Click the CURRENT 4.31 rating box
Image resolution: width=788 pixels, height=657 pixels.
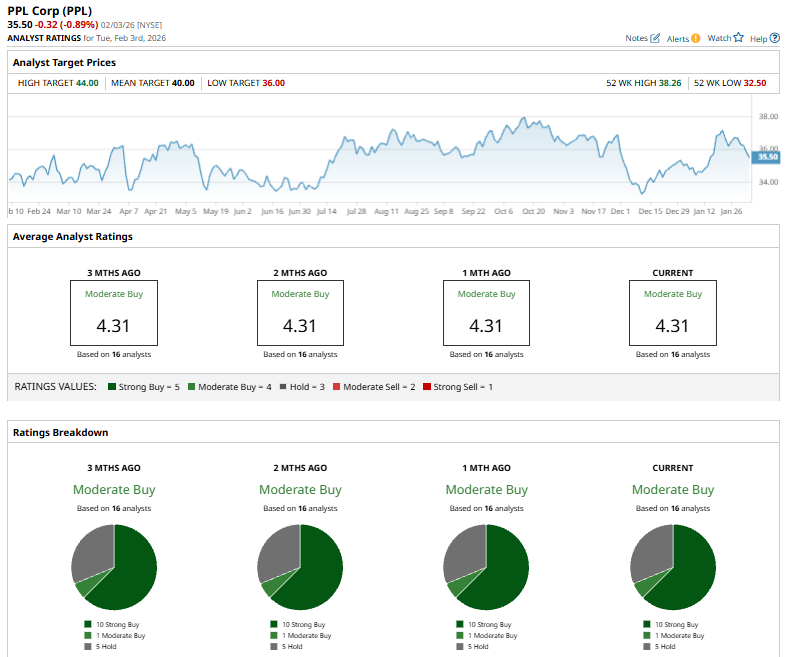tap(672, 313)
